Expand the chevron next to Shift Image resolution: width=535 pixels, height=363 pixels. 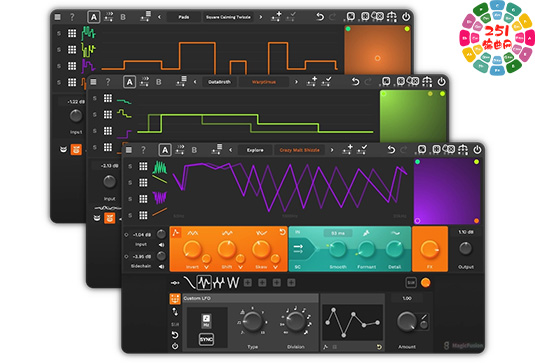(241, 267)
